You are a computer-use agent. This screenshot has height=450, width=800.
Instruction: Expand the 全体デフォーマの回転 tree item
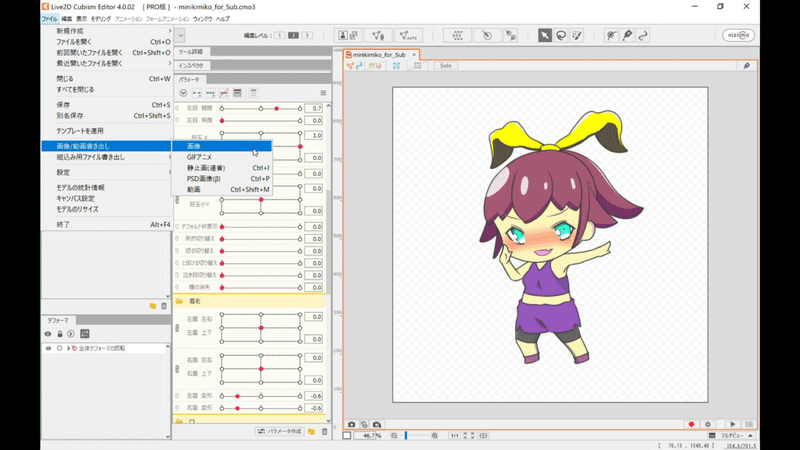68,348
